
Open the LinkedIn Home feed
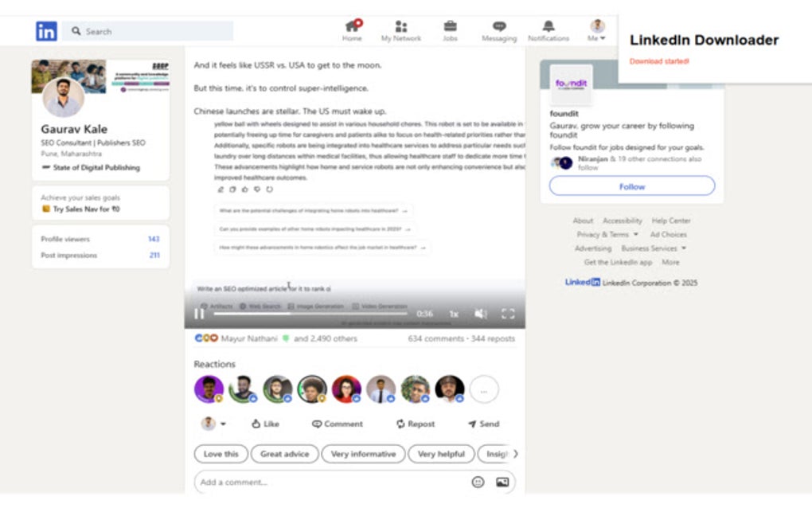click(352, 29)
